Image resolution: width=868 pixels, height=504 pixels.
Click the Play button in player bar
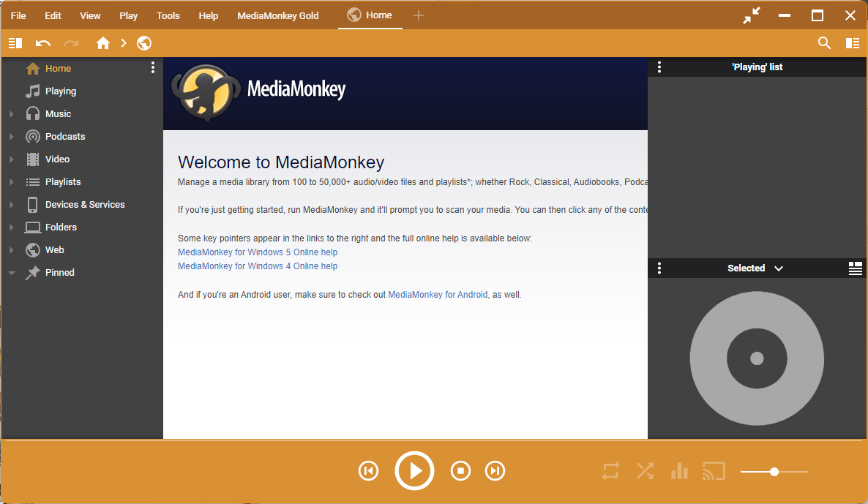[x=414, y=470]
